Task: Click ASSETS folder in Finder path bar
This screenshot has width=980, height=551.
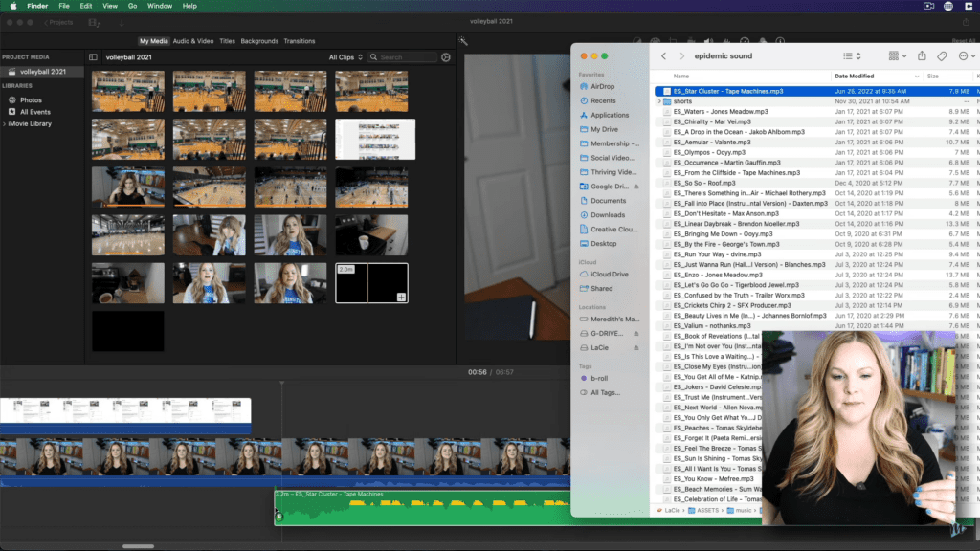Action: point(703,511)
